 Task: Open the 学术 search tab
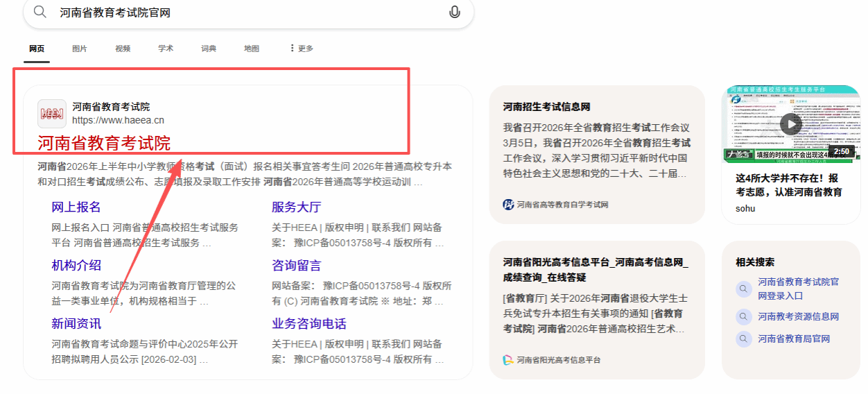pos(166,49)
